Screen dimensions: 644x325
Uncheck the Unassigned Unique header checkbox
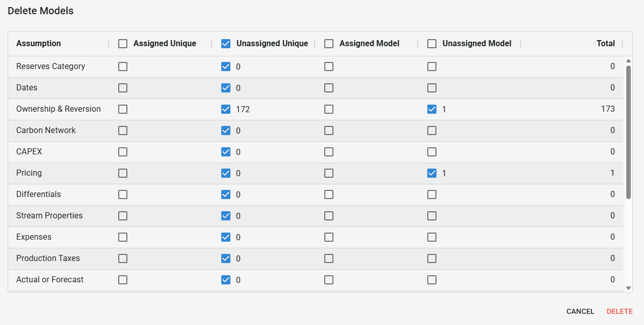point(226,44)
